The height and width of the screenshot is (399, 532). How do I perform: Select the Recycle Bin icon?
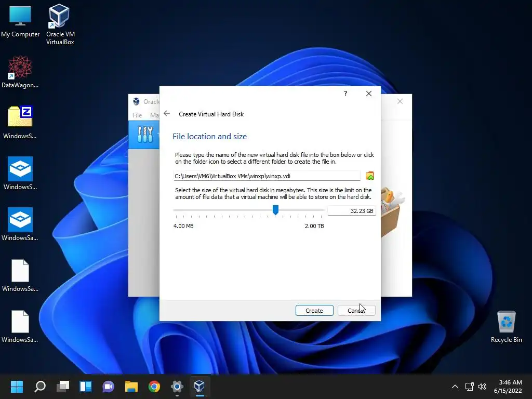point(506,327)
